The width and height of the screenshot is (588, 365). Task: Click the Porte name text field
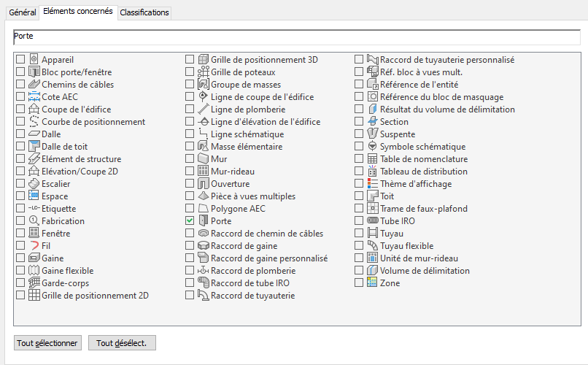point(296,36)
